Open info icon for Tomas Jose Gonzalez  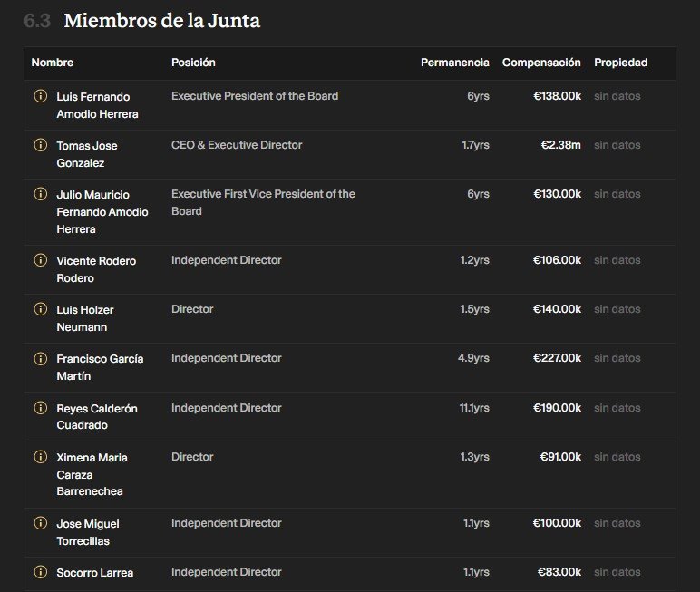(x=40, y=145)
